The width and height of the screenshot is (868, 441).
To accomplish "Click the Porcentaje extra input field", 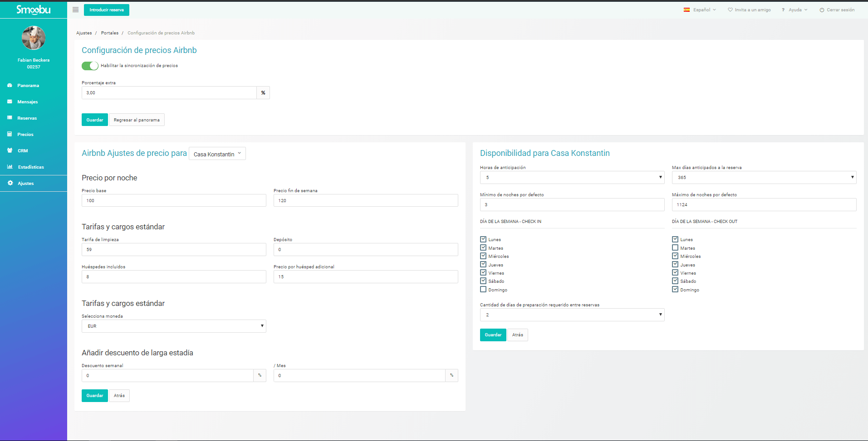I will [x=169, y=92].
